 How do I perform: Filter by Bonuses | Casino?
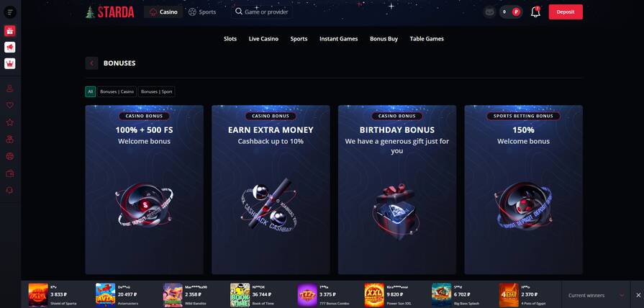117,91
